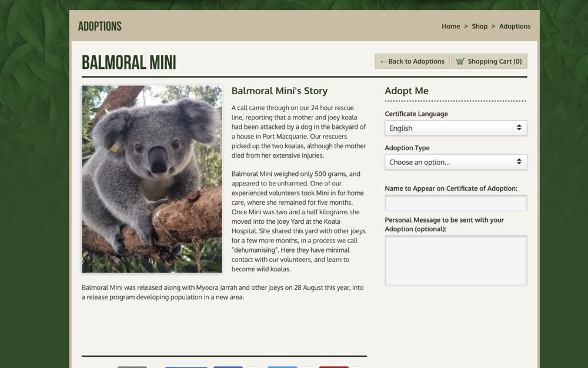Image resolution: width=588 pixels, height=368 pixels.
Task: Click the koala photo of Balmoral Mini
Action: 152,179
